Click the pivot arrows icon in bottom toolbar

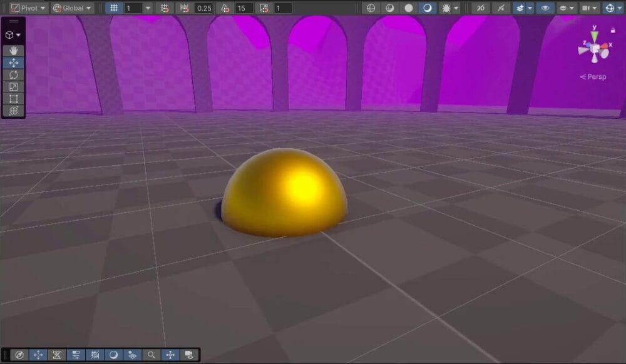tap(170, 355)
